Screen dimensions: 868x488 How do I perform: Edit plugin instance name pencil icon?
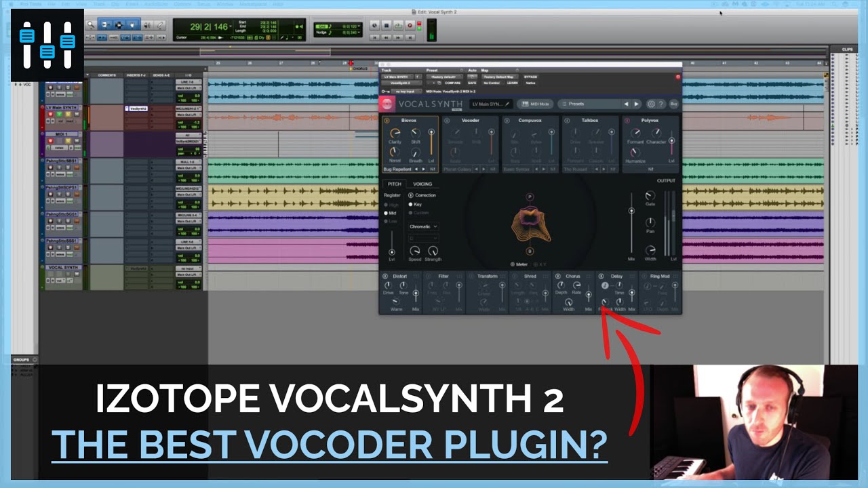click(507, 104)
